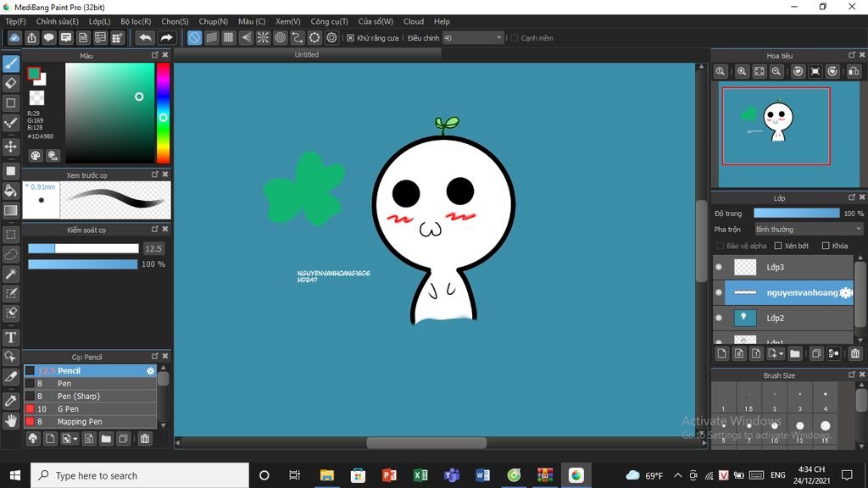The image size is (868, 488).
Task: Open the Pha trộn blending mode dropdown
Action: coord(809,229)
